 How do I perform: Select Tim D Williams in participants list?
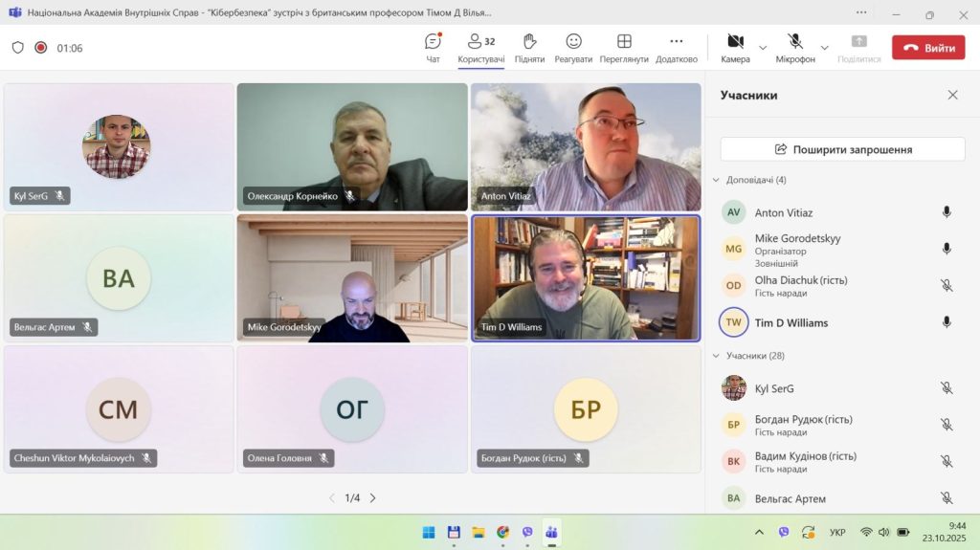(791, 322)
